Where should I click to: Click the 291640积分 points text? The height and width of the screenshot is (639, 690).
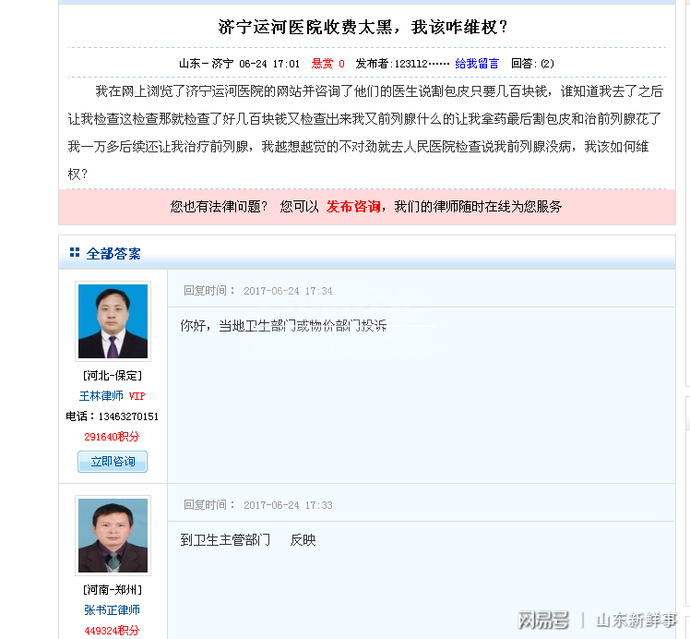112,437
